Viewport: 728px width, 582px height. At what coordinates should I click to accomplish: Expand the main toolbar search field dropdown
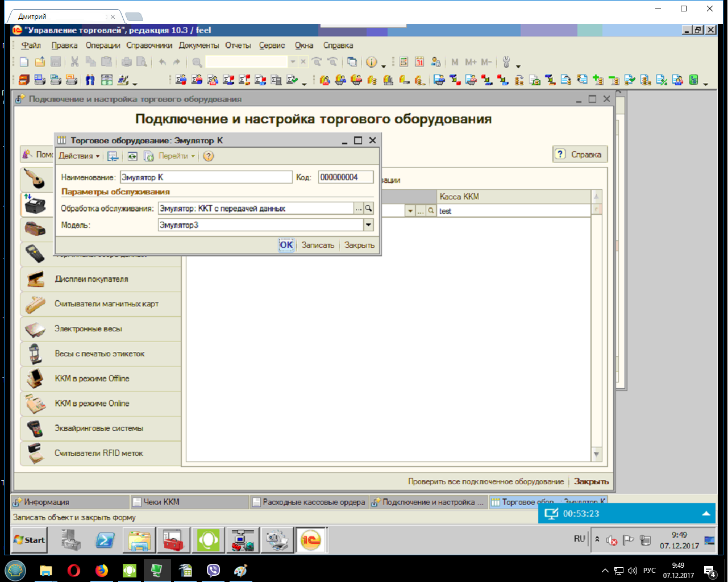(293, 62)
